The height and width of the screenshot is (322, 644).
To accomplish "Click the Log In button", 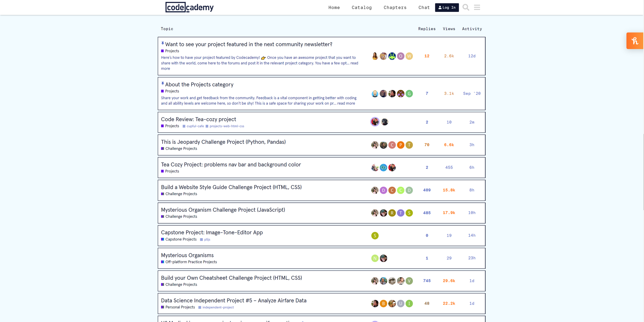I will (447, 7).
